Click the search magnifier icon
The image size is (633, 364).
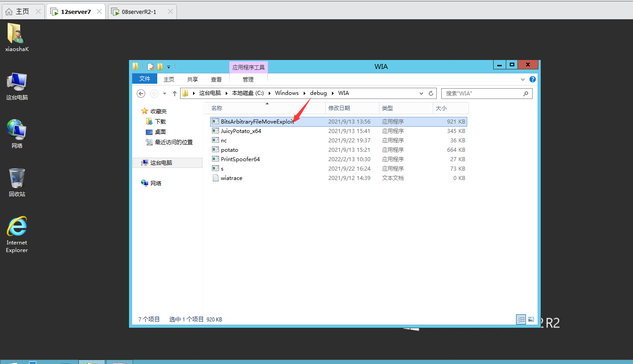pos(526,94)
